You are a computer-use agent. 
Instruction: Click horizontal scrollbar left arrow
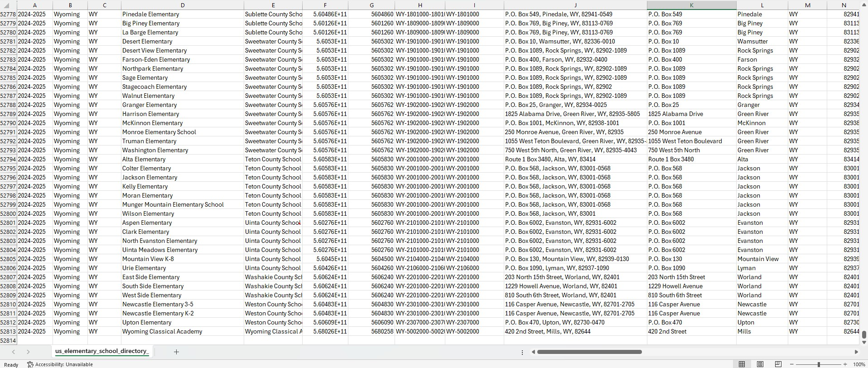533,352
